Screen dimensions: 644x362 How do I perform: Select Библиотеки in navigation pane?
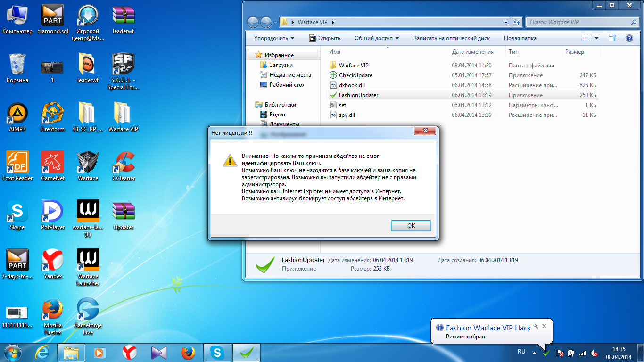click(280, 105)
